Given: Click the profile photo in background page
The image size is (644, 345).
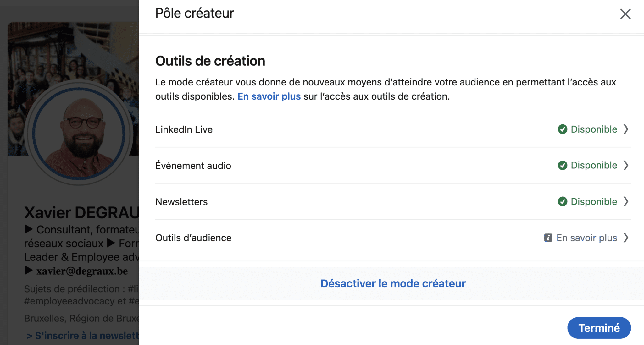Looking at the screenshot, I should 79,133.
